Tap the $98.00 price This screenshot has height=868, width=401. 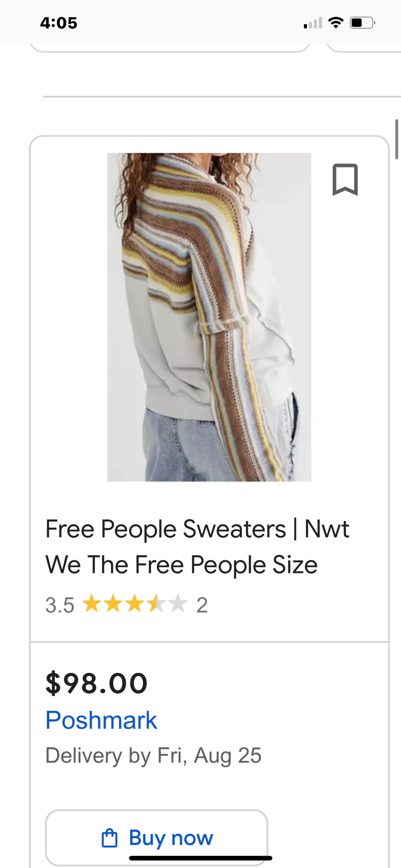pyautogui.click(x=97, y=683)
